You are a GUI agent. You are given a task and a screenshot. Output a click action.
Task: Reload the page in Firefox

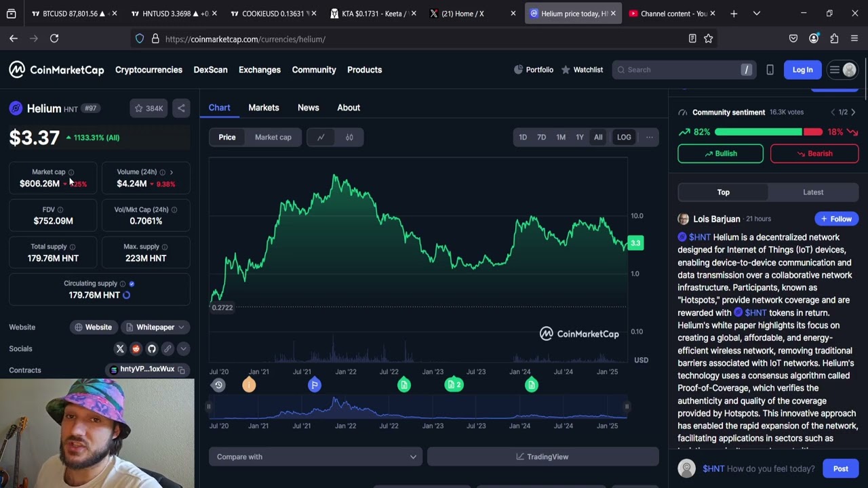tap(54, 39)
